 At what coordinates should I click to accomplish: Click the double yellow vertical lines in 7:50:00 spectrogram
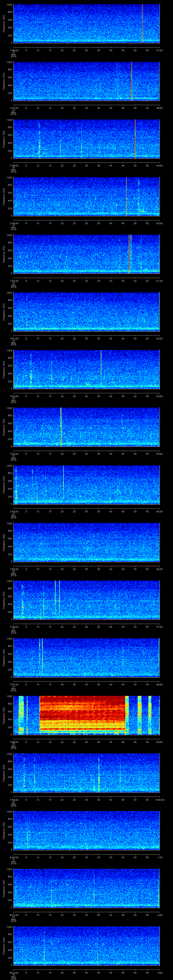tap(130, 254)
